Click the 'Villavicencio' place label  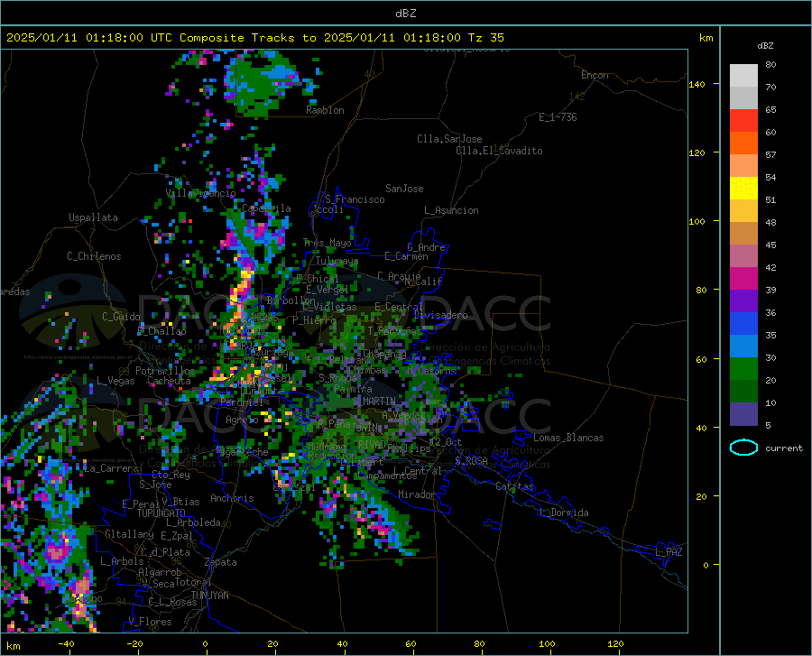(200, 193)
